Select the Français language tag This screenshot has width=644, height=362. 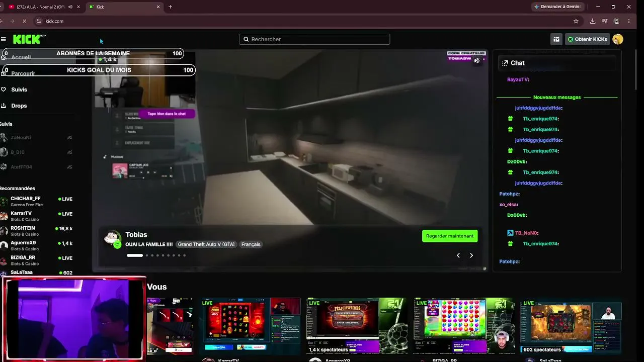[x=251, y=244]
